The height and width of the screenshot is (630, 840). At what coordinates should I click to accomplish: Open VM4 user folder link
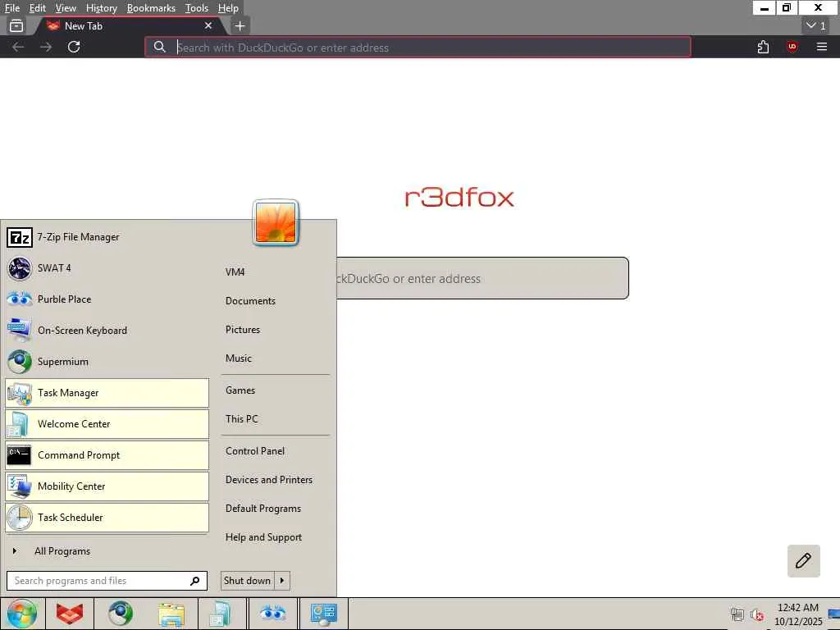[235, 272]
